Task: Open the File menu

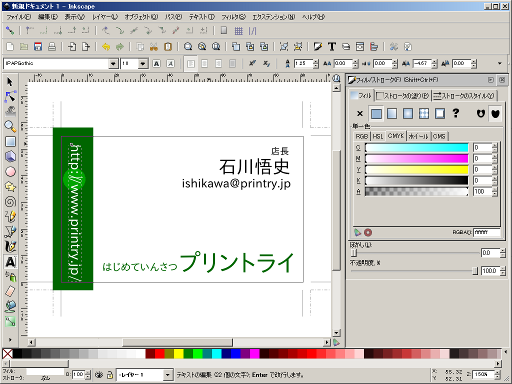Action: point(19,17)
